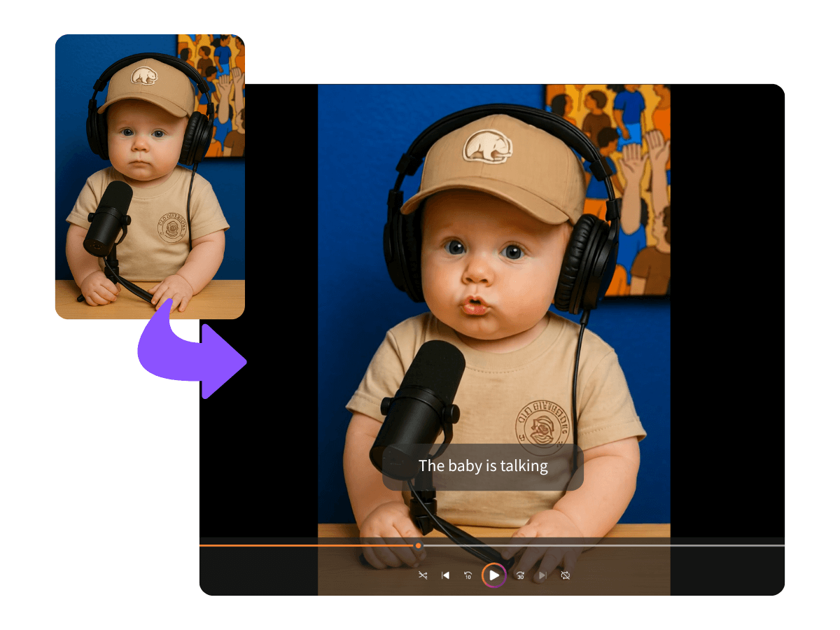Viewport: 840px width, 630px height.
Task: Skip forward 30 seconds
Action: (x=520, y=575)
